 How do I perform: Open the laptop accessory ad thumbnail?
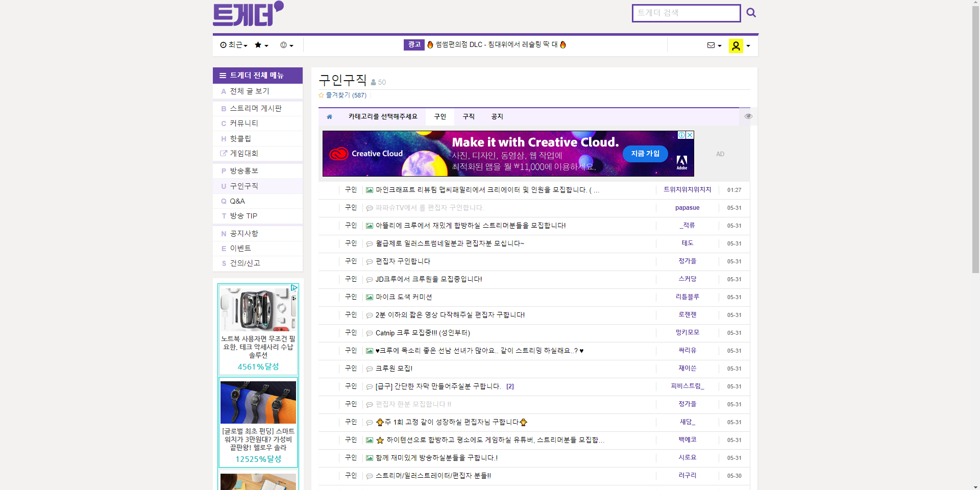pos(258,309)
